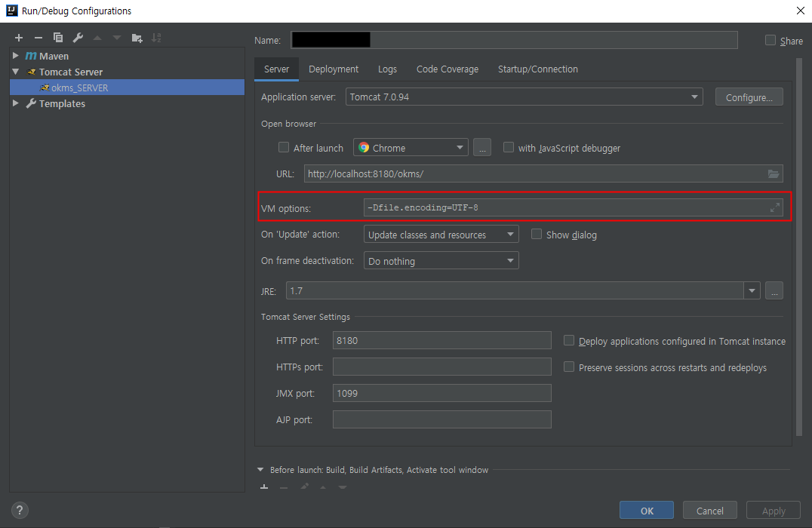
Task: Switch to the Deployment tab
Action: (x=334, y=69)
